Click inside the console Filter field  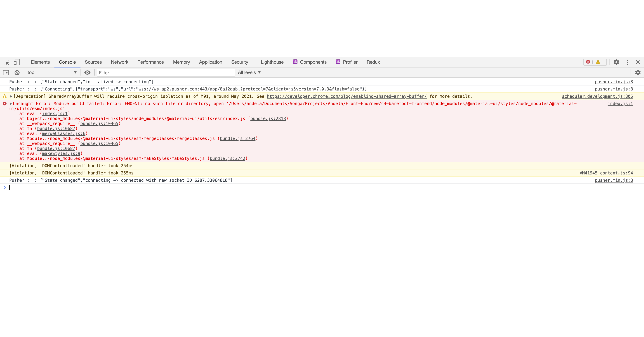pyautogui.click(x=165, y=72)
